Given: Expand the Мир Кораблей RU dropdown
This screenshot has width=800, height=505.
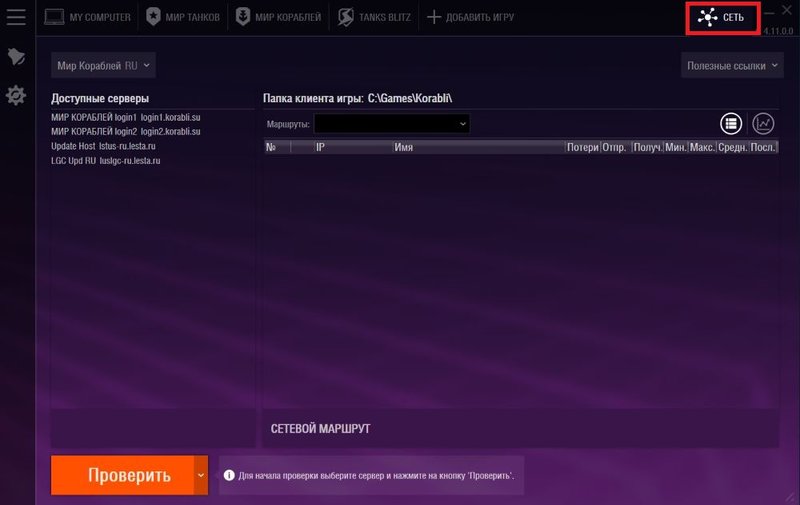Looking at the screenshot, I should [103, 65].
